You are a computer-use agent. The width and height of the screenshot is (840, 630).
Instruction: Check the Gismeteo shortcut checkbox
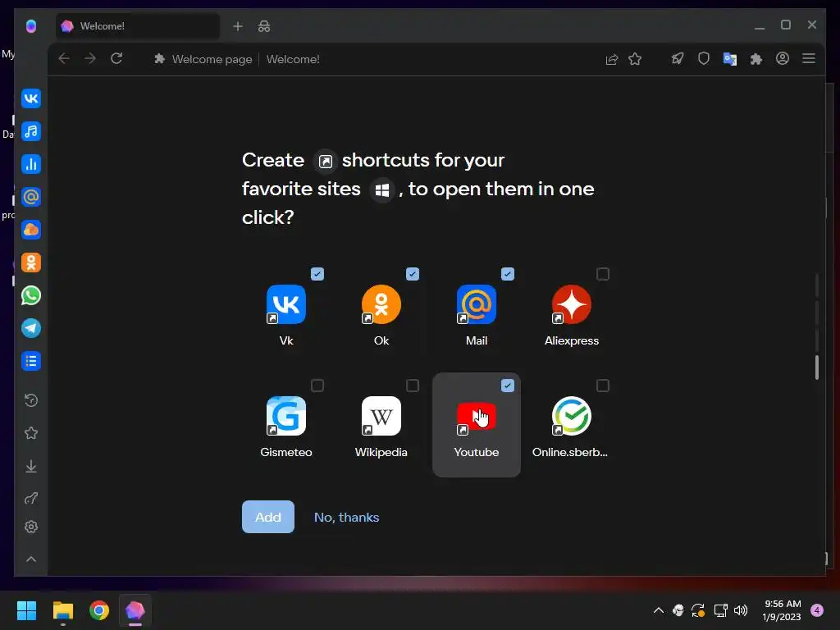[317, 386]
